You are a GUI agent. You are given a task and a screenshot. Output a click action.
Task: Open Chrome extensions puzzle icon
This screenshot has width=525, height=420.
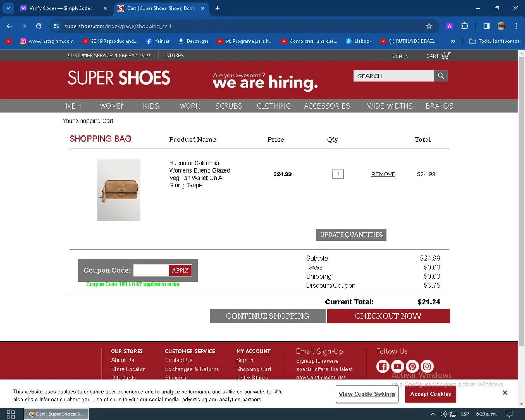point(464,26)
